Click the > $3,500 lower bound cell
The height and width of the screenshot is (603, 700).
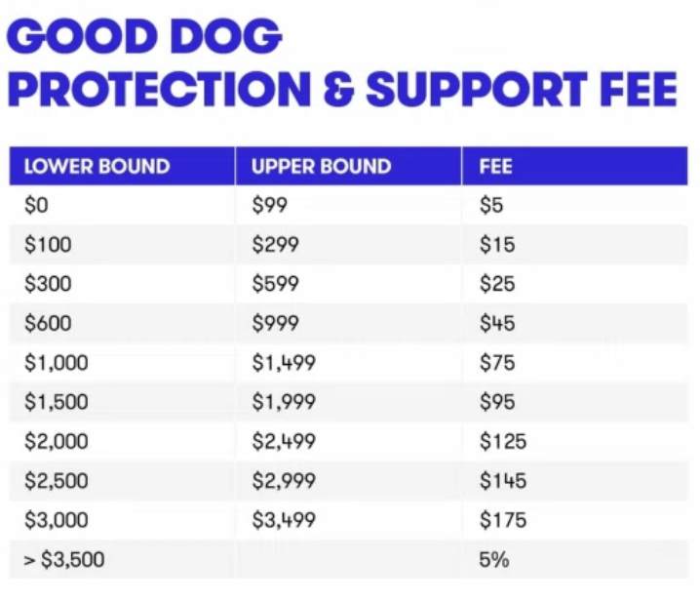[63, 560]
